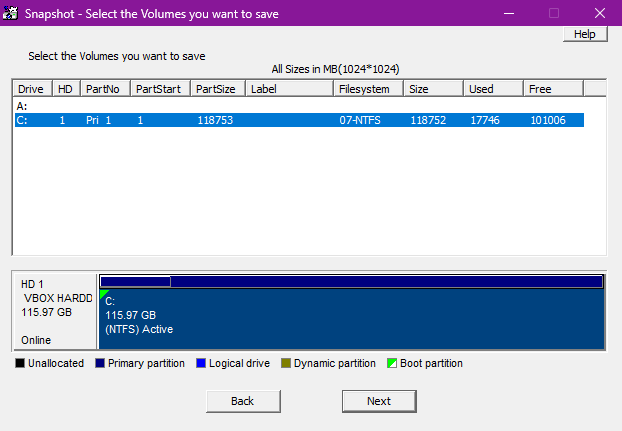Click the HD column header
The width and height of the screenshot is (622, 431).
click(66, 89)
